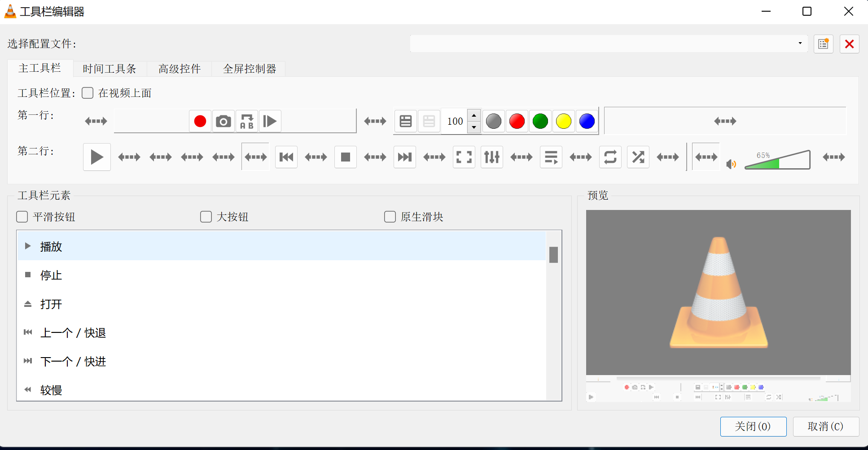The image size is (868, 450).
Task: Click the first spacer arrow icon in first row
Action: 96,121
